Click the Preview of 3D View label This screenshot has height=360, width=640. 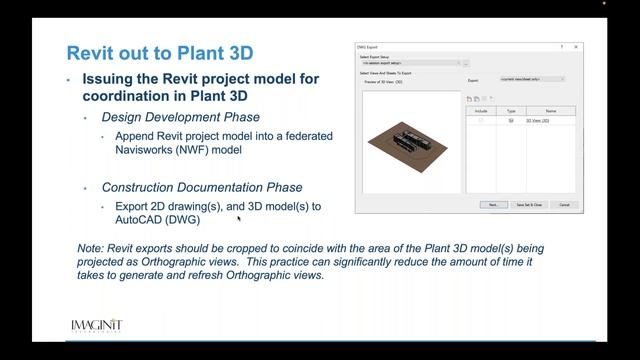[383, 82]
